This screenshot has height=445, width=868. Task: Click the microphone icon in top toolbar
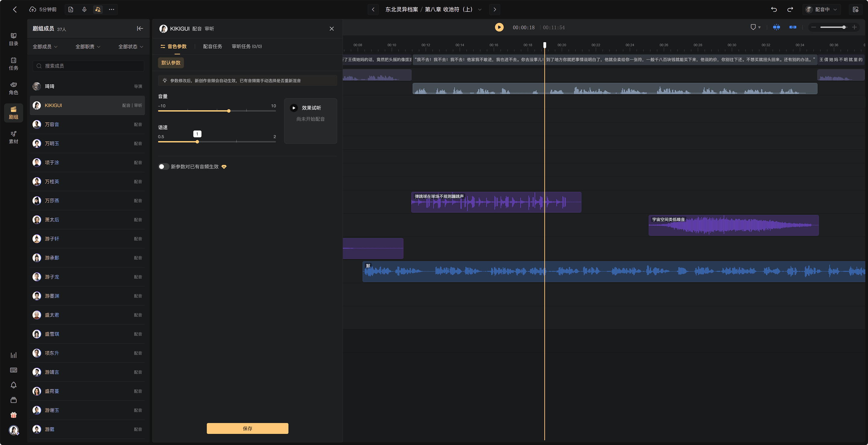coord(84,9)
